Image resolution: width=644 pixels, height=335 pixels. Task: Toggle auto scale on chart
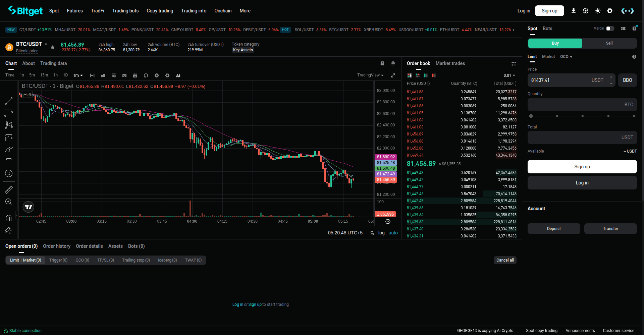point(393,233)
